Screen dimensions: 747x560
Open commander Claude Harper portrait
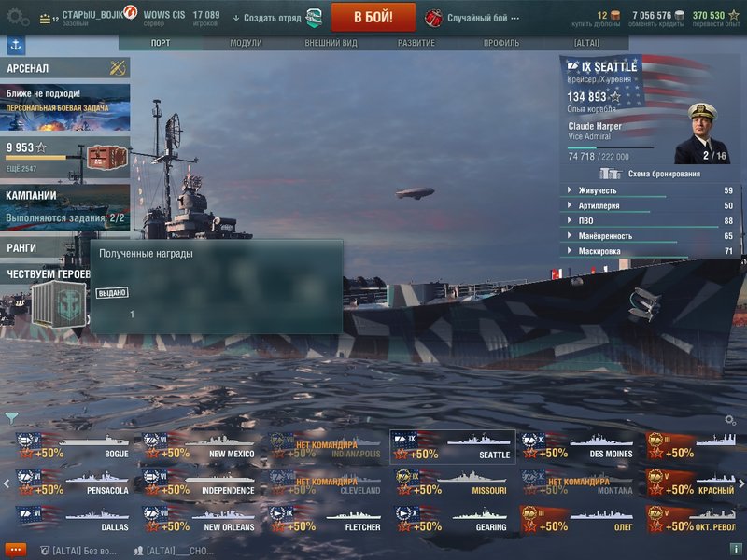point(702,133)
